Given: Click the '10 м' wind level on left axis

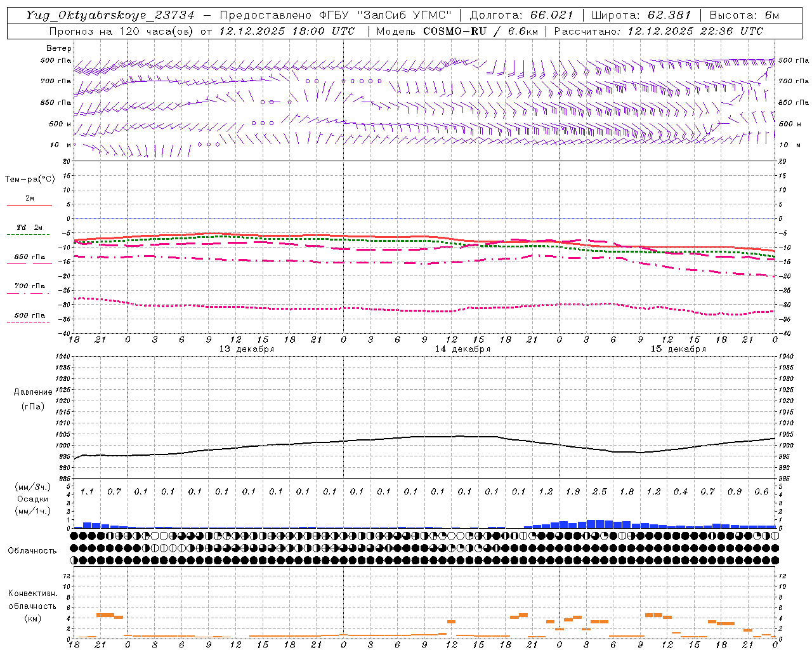Looking at the screenshot, I should 61,145.
